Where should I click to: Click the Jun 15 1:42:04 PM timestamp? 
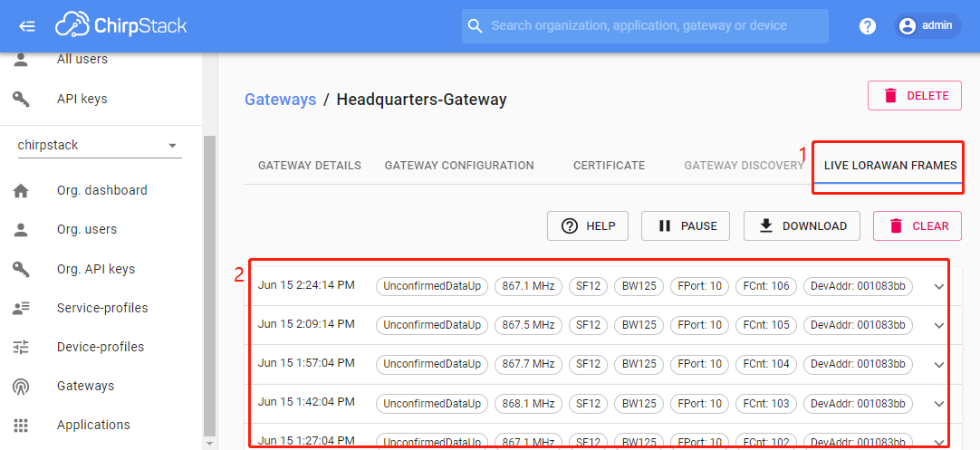coord(306,402)
